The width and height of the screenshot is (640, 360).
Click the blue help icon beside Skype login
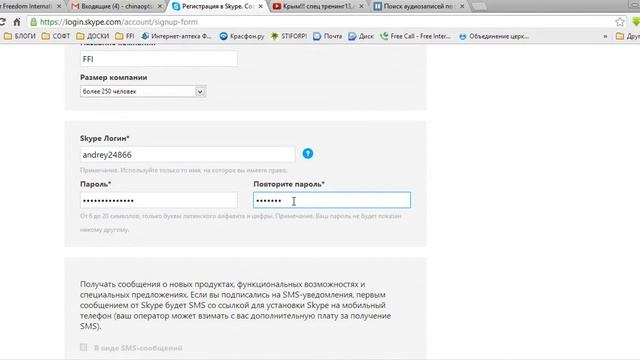point(308,153)
